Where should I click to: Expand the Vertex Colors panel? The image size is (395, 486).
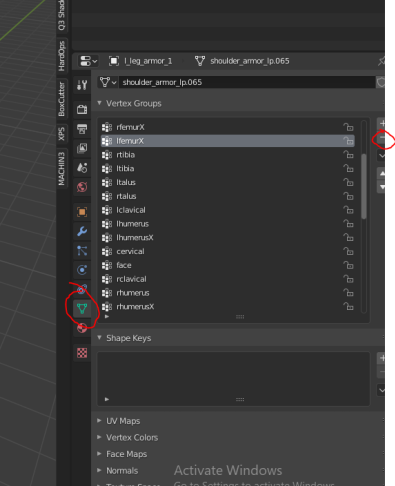[x=99, y=437]
